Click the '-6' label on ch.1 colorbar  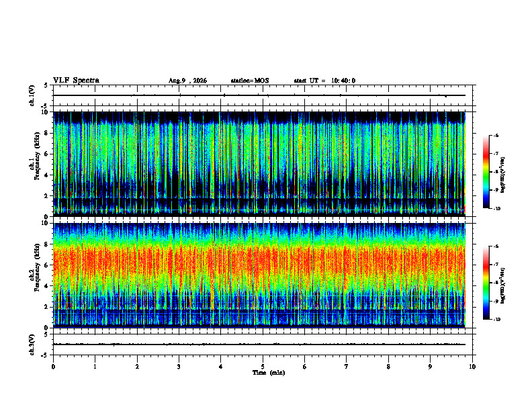click(496, 135)
